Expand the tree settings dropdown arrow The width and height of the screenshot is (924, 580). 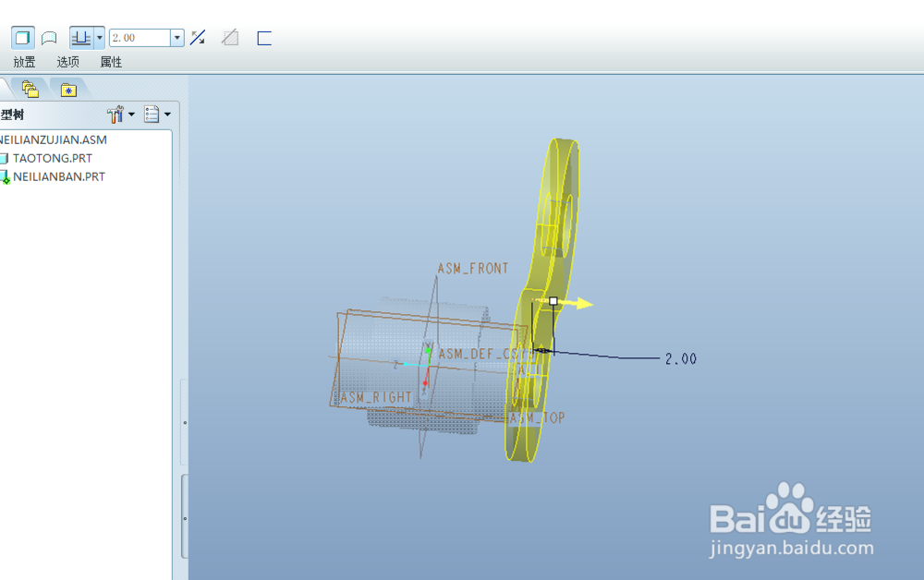tap(131, 115)
